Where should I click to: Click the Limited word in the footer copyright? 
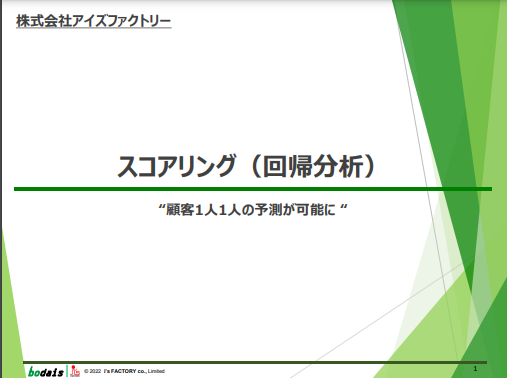tap(156, 371)
